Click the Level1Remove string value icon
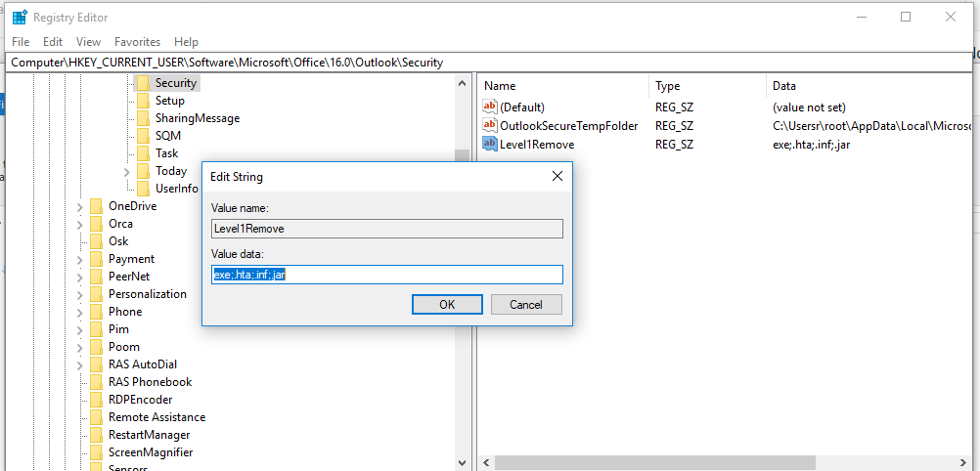This screenshot has height=471, width=980. pyautogui.click(x=489, y=145)
